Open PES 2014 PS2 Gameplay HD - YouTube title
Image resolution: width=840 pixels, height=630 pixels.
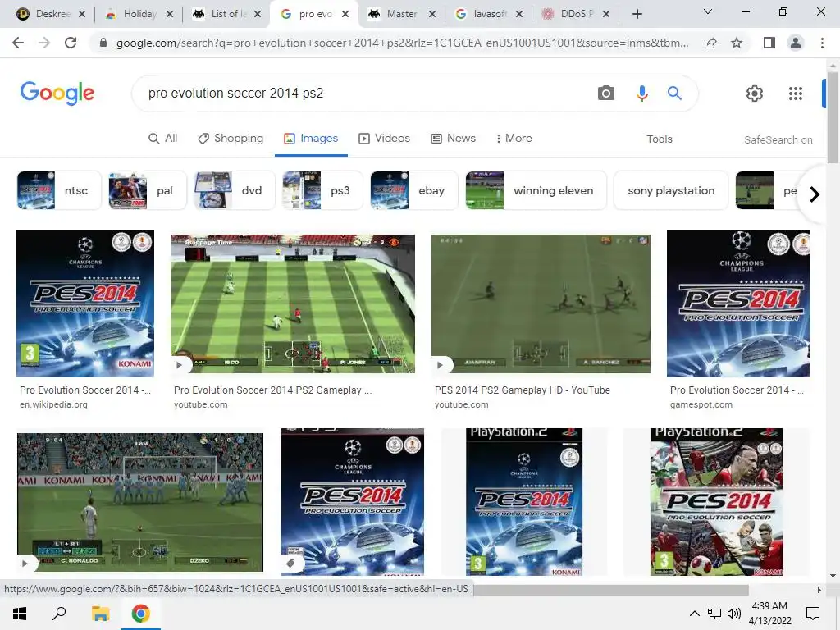coord(523,390)
